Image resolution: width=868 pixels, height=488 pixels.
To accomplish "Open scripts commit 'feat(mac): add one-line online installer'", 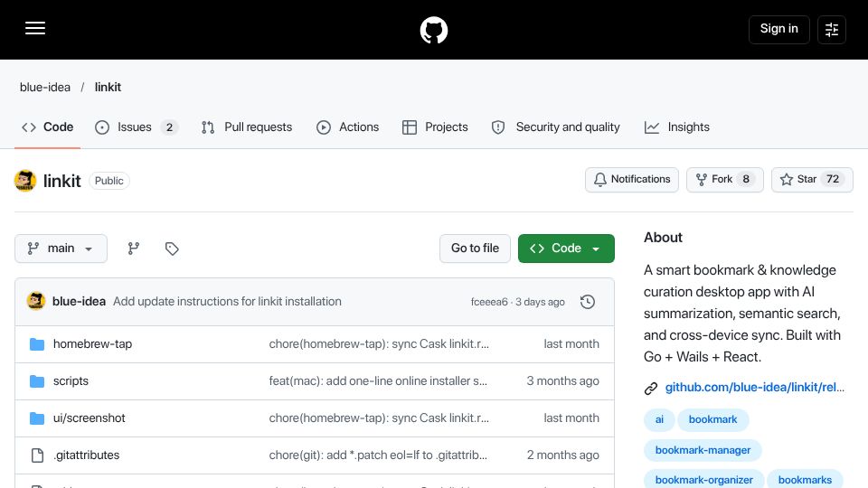I will 378,381.
